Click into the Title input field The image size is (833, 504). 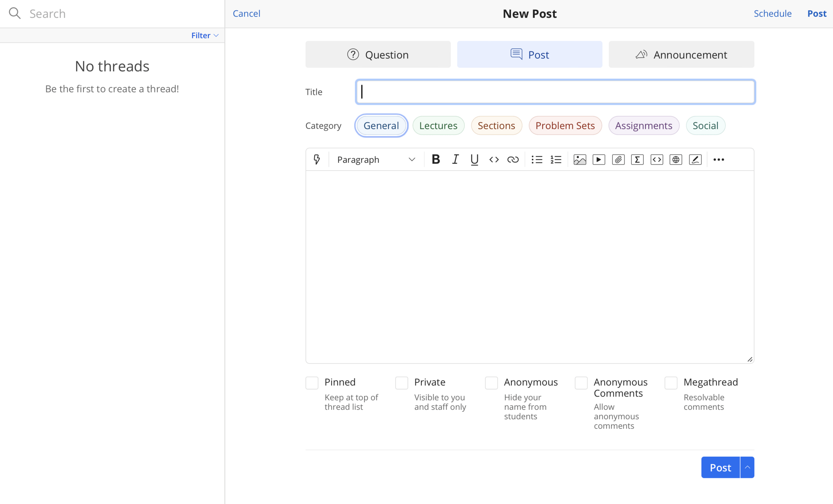point(555,92)
